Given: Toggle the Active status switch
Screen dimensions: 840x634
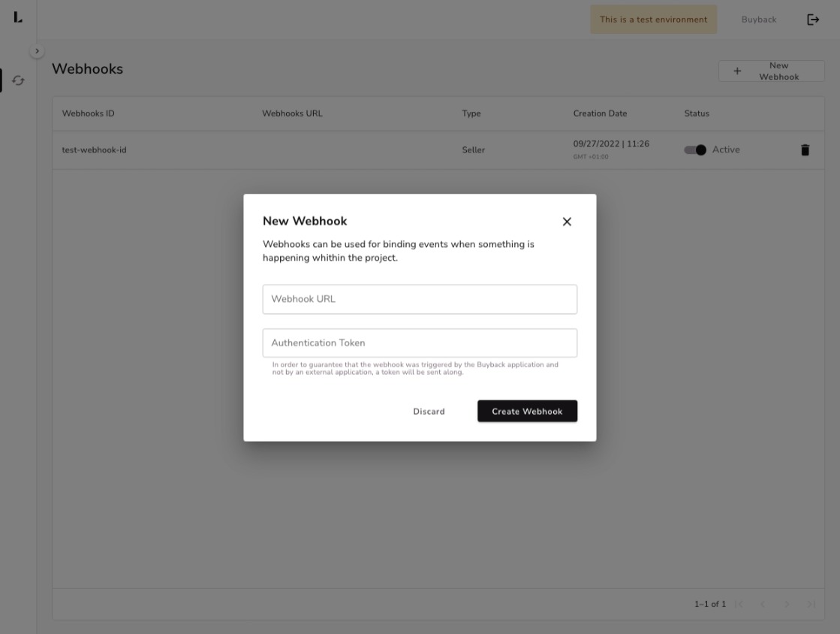Looking at the screenshot, I should (696, 150).
